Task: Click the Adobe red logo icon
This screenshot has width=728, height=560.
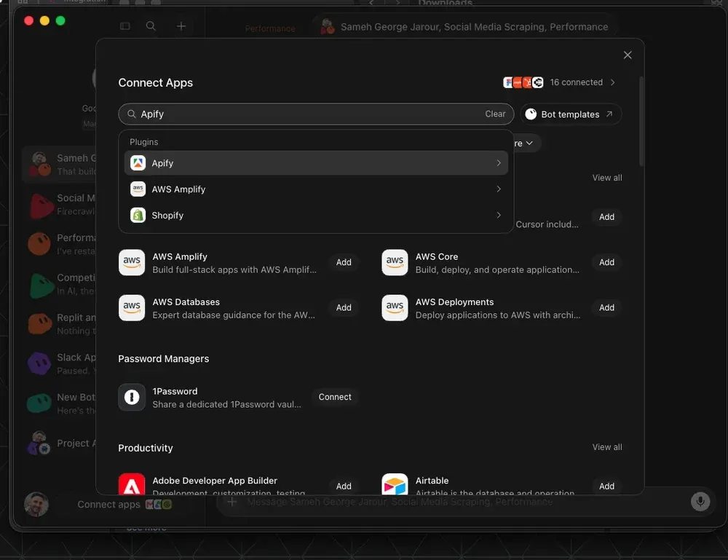Action: tap(132, 484)
